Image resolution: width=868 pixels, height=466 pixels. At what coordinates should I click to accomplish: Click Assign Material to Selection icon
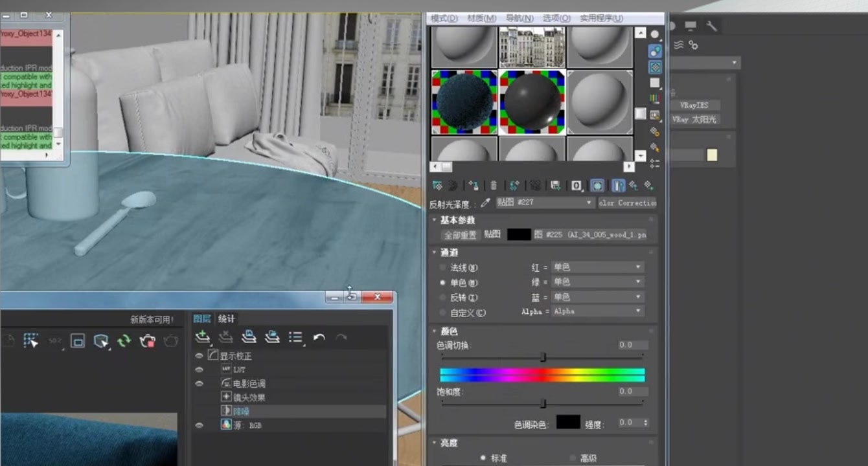[473, 186]
